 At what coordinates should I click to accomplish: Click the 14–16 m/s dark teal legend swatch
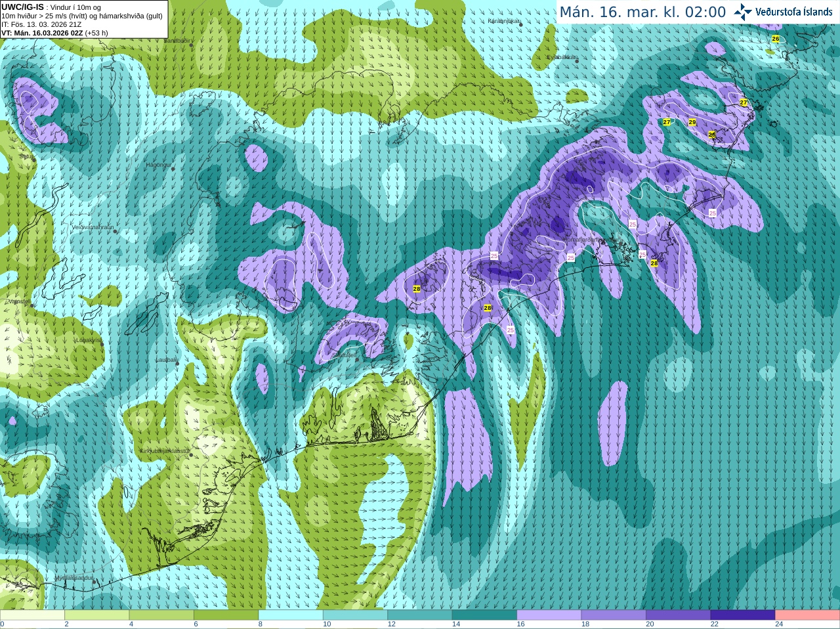click(x=484, y=615)
